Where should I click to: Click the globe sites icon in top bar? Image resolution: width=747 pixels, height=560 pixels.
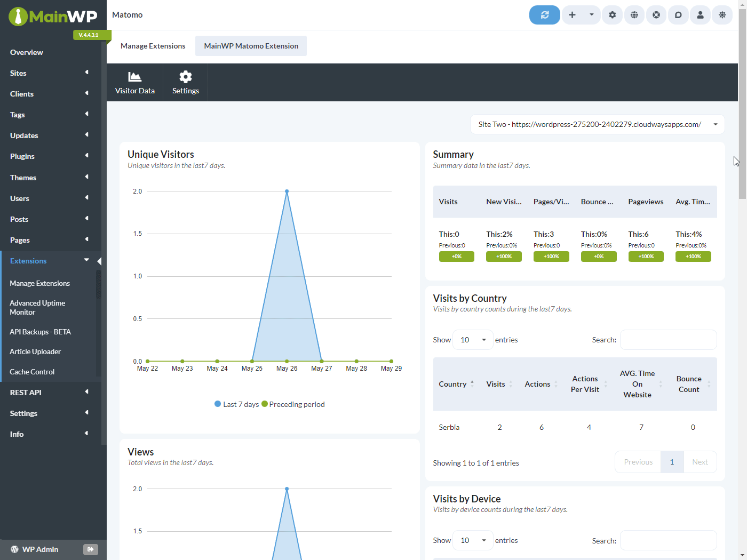point(634,15)
